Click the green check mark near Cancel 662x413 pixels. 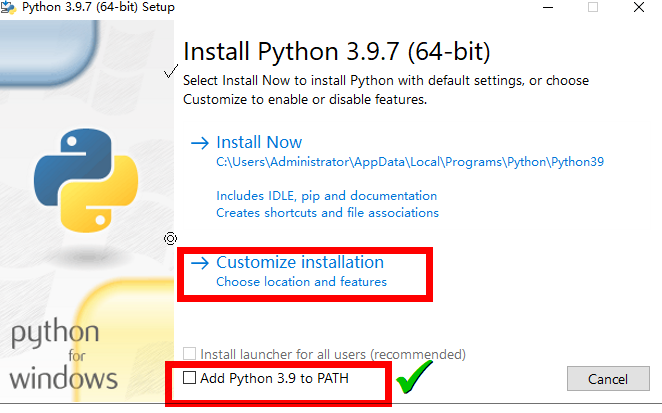click(x=413, y=379)
